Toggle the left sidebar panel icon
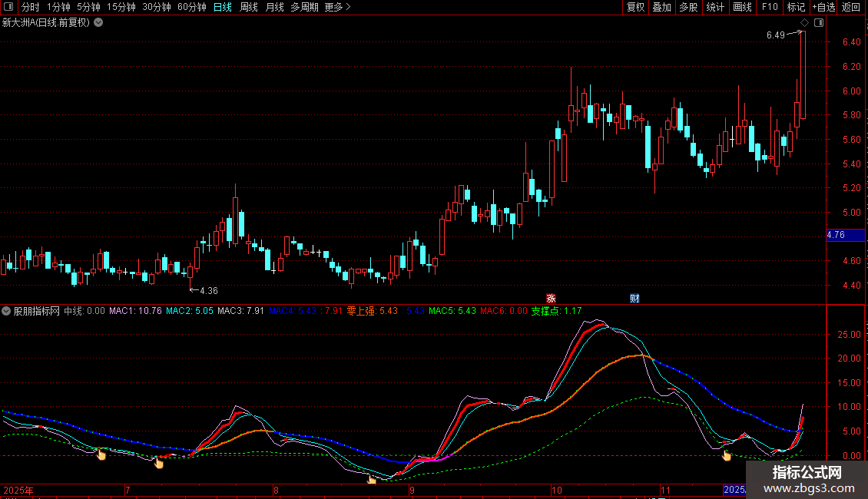 (x=8, y=7)
